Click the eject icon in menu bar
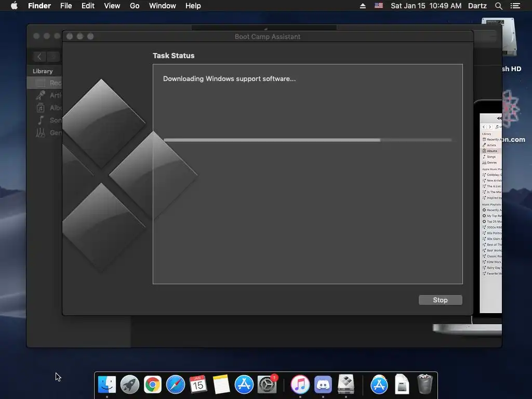This screenshot has height=399, width=532. 363,6
